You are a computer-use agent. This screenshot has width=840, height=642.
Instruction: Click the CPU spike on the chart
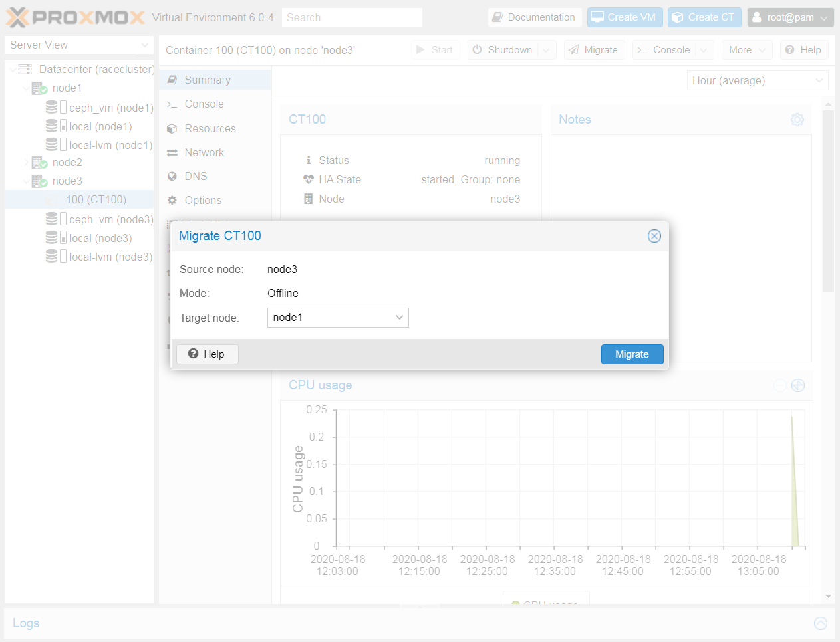click(793, 482)
